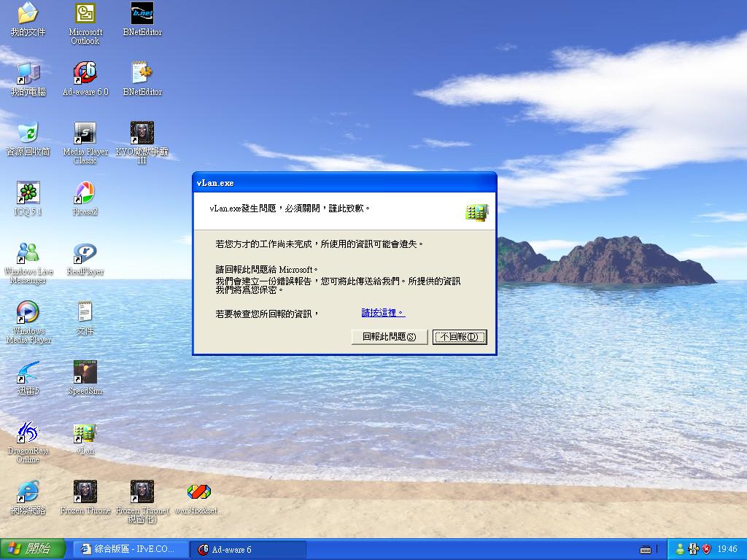
Task: Open the language input keyboard indicator
Action: pos(646,549)
